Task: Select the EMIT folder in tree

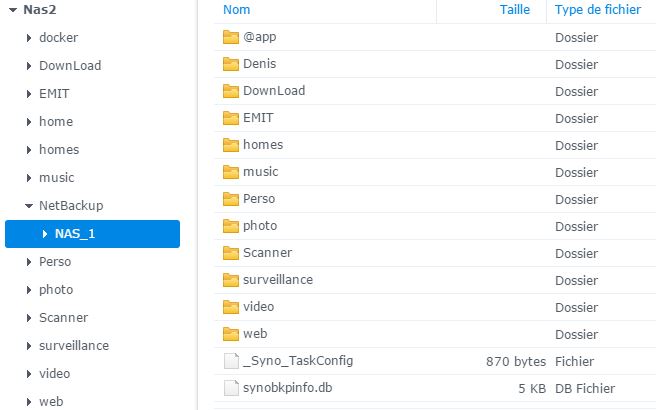Action: pos(54,94)
